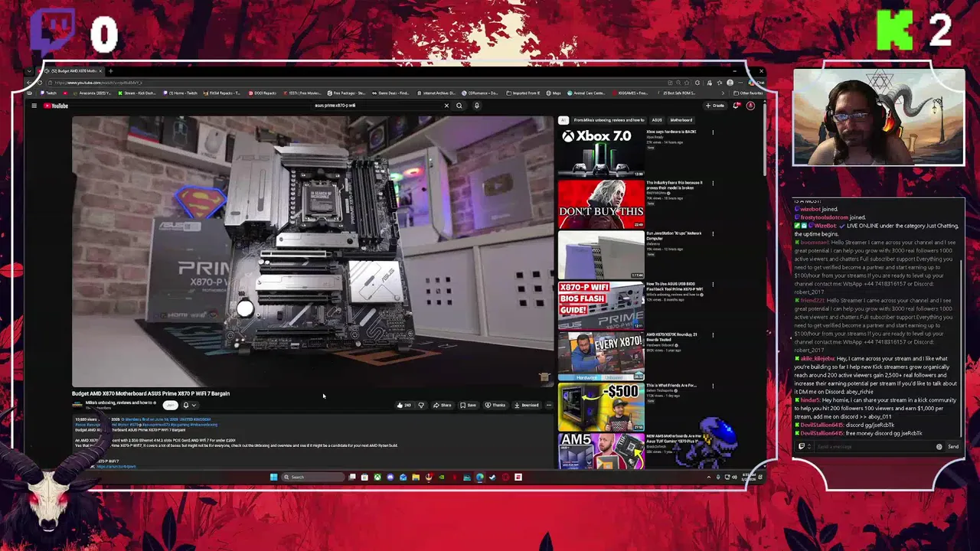Play Xbox 7.0 video thumbnail
980x551 pixels.
coord(601,152)
